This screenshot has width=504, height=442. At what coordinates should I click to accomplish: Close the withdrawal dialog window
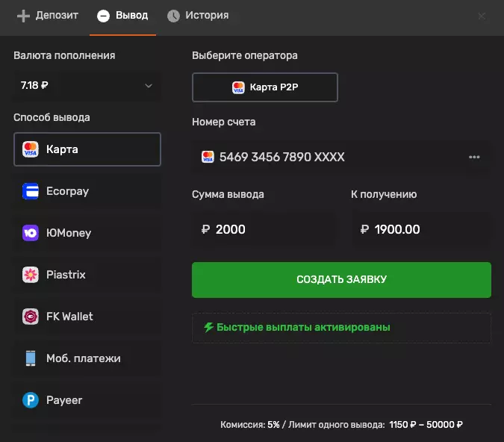pyautogui.click(x=482, y=16)
